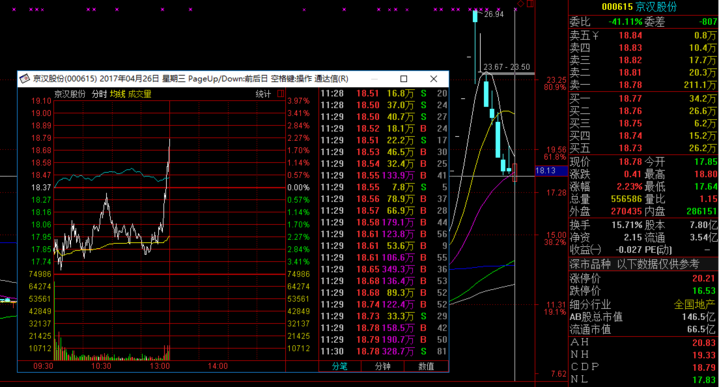Switch to the 分钟 tab
Screen dimensions: 719x387
pos(382,366)
